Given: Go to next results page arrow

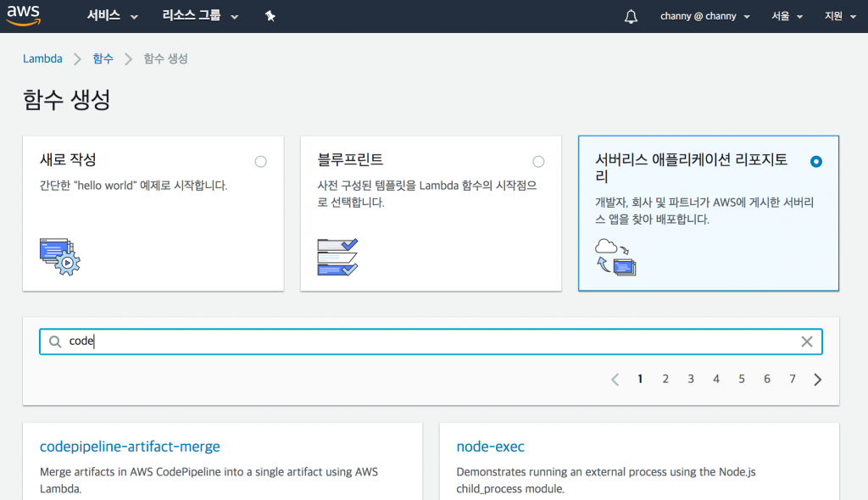Looking at the screenshot, I should pos(818,380).
